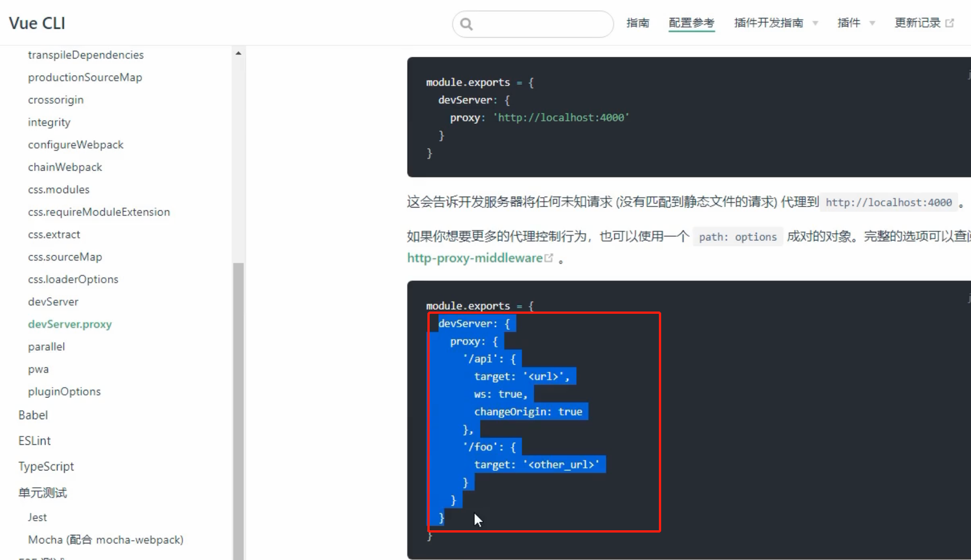Select css.modules in the sidebar
Viewport: 971px width, 560px height.
click(x=59, y=190)
